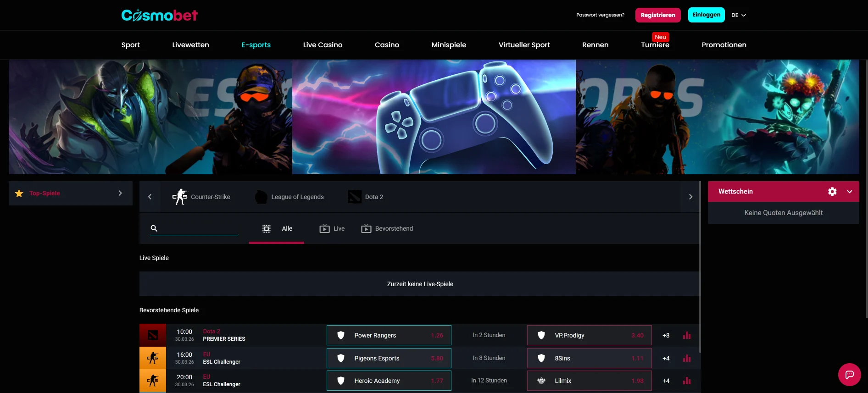Click the VP.Prodigy shield icon
868x393 pixels.
tap(541, 335)
